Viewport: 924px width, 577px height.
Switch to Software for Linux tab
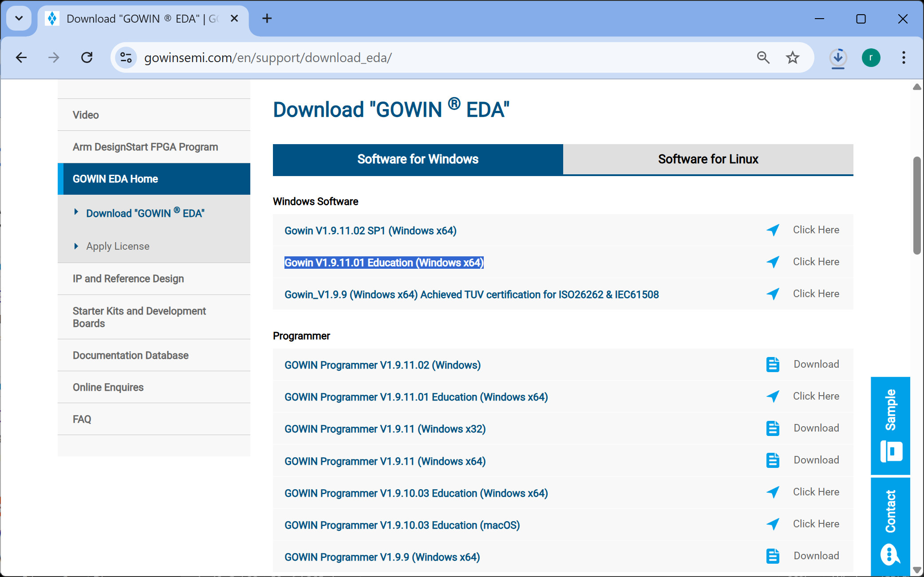pos(708,159)
